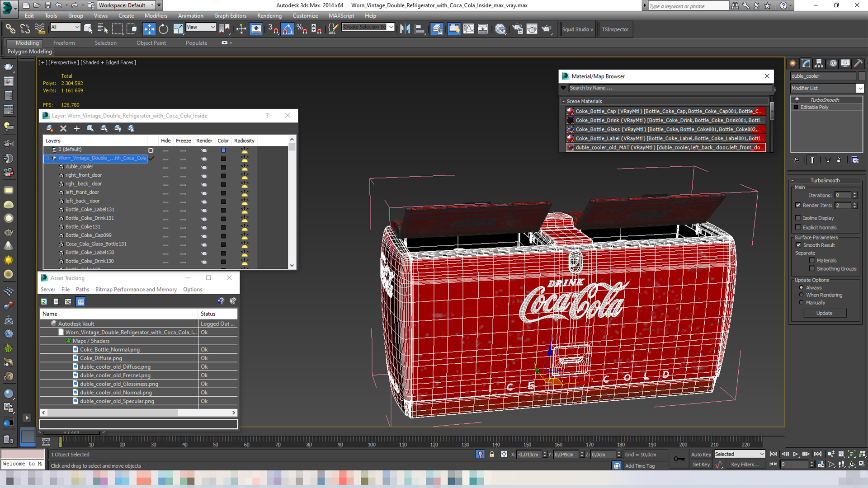This screenshot has width=868, height=488.
Task: Click the Update button in TurboSmooth
Action: point(825,313)
